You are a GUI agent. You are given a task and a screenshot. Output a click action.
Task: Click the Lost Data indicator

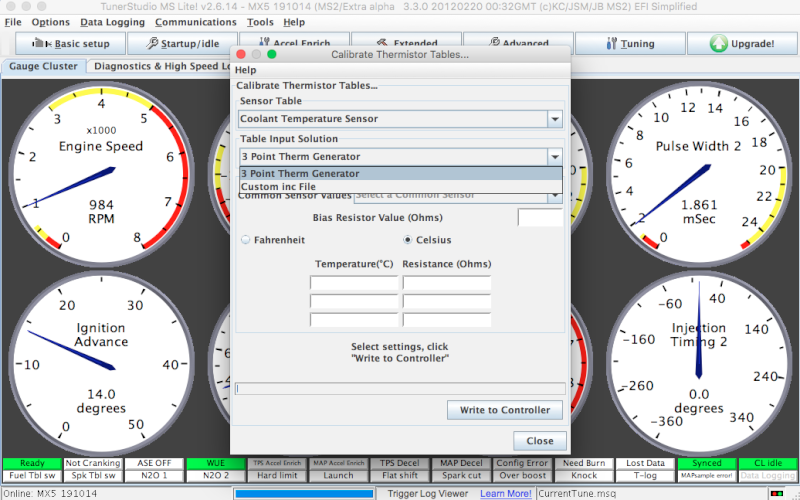[645, 463]
